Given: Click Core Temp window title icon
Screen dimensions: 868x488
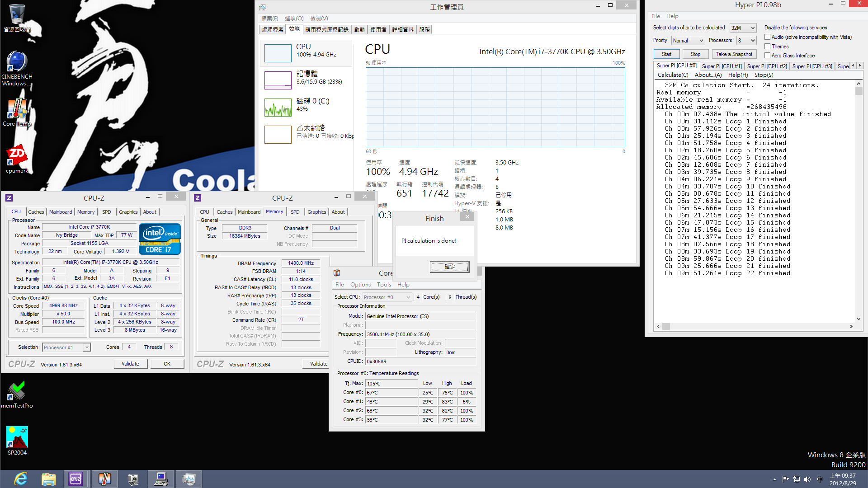Looking at the screenshot, I should point(337,273).
